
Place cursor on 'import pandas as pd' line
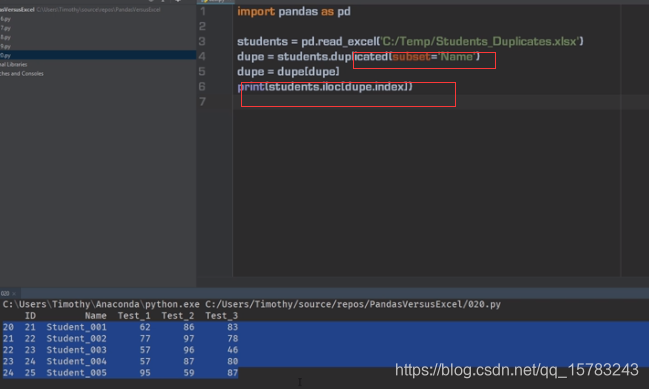pos(294,12)
